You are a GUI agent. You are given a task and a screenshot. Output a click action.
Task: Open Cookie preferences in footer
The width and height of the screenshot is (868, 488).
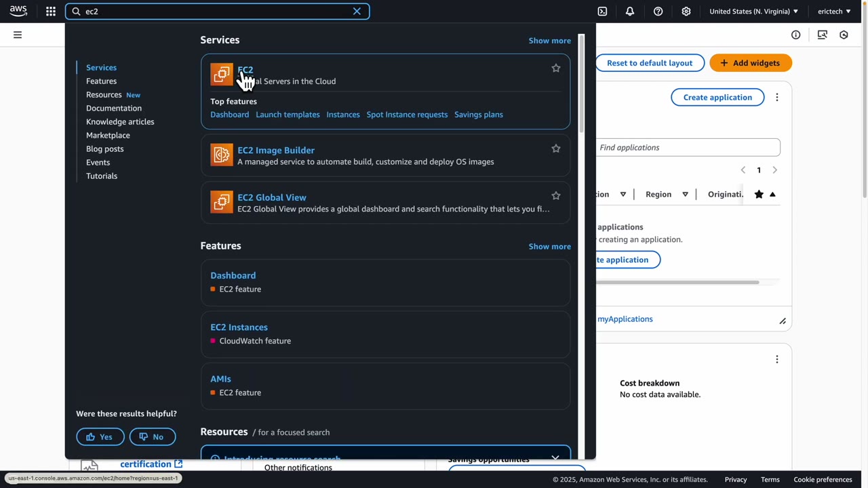[x=823, y=480]
